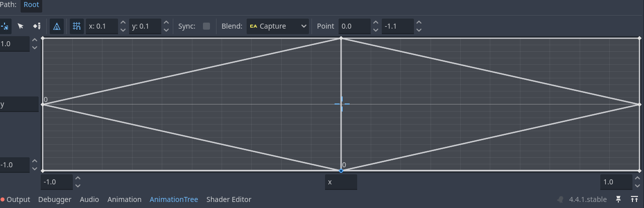Screen dimensions: 644x208
Task: Select the bottom center blend point
Action: point(341,171)
